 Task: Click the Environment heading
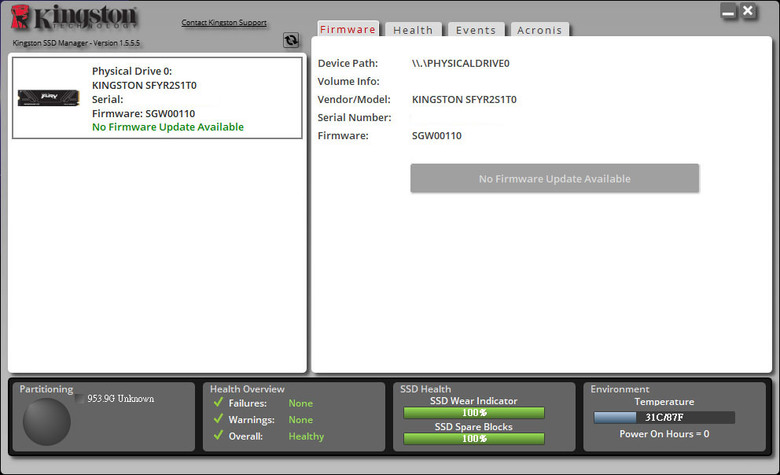coord(620,389)
